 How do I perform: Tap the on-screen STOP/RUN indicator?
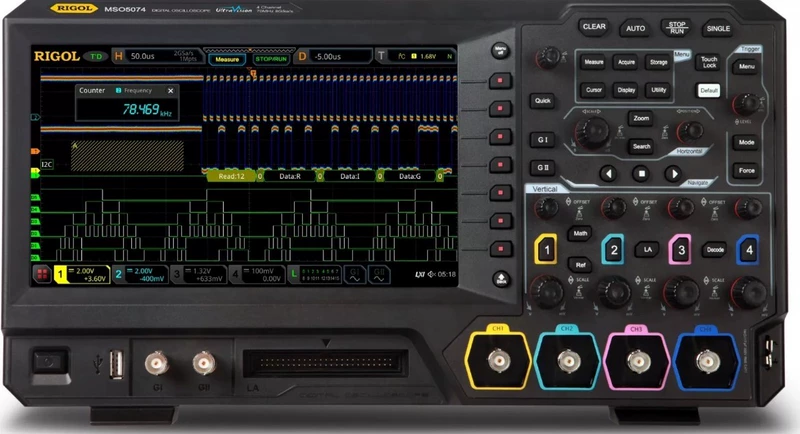[270, 59]
